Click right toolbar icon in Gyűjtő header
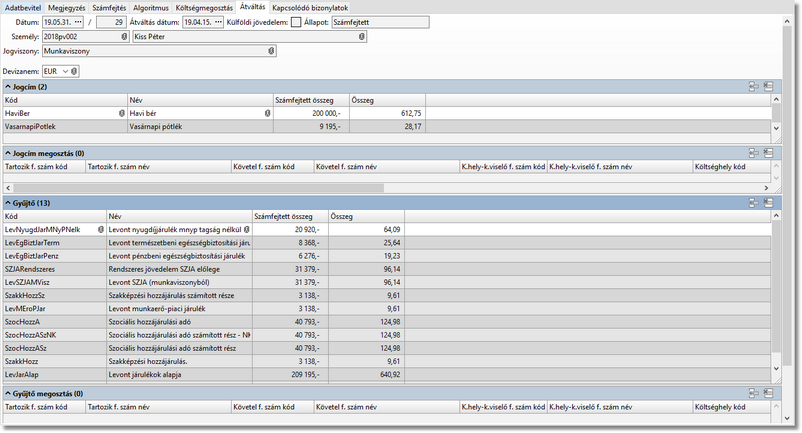The image size is (802, 433). coord(769,203)
